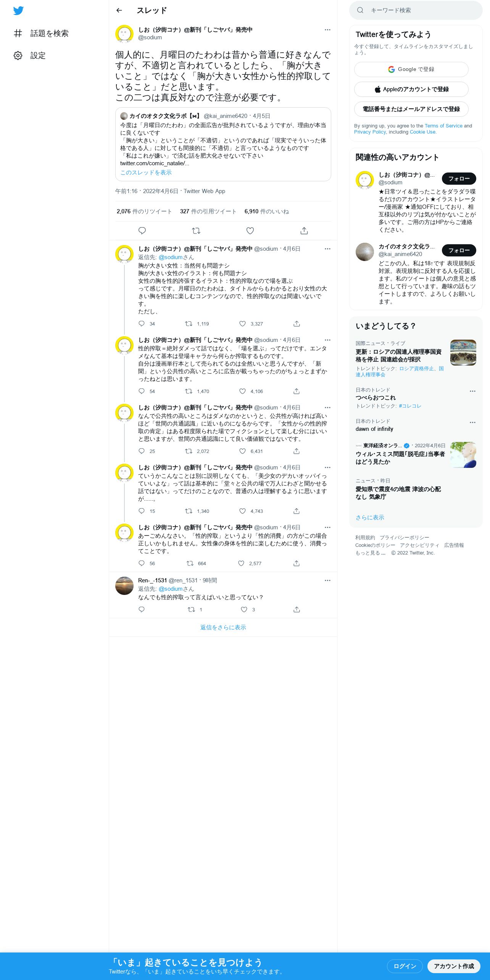The width and height of the screenshot is (490, 980).
Task: Reply to the tweet with 56 replies
Action: pos(142,563)
